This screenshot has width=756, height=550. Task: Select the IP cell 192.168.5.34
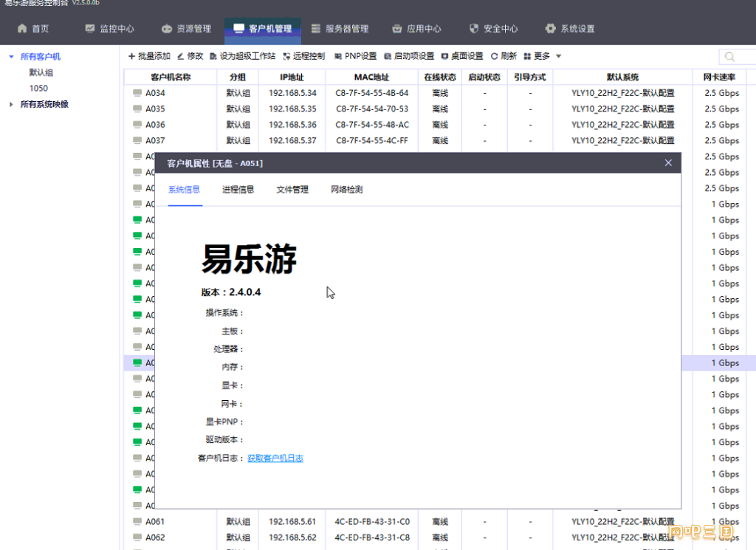292,92
